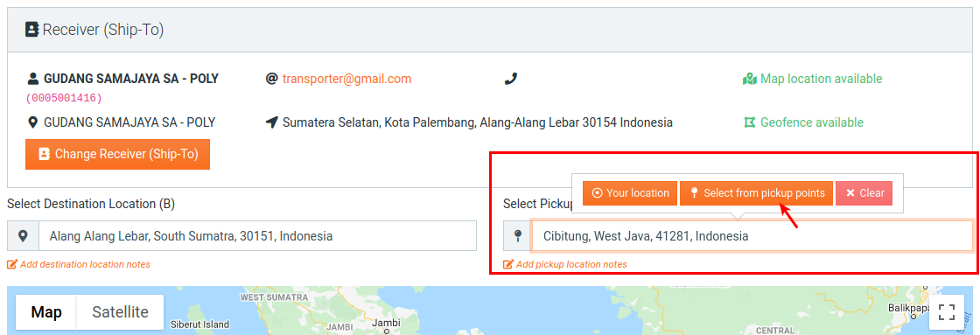Click the person icon next to GUDANG SAMAJAYA
This screenshot has height=335, width=980.
tap(33, 80)
